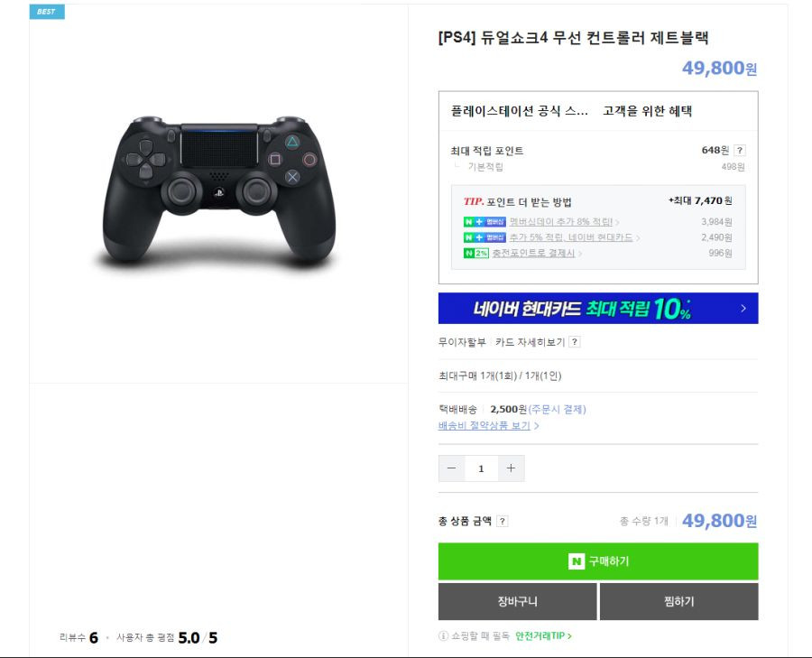
Task: Click the 찜하기 wishlist button
Action: [x=678, y=601]
